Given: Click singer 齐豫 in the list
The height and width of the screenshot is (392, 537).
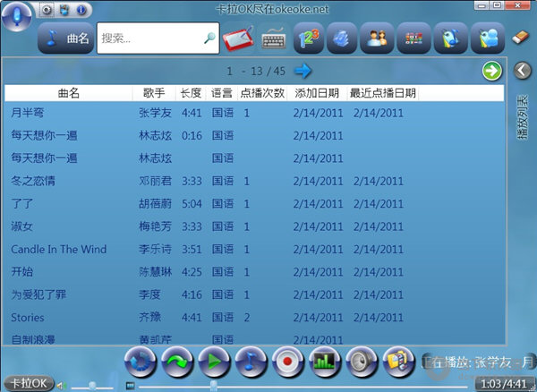Looking at the screenshot, I should [x=149, y=318].
